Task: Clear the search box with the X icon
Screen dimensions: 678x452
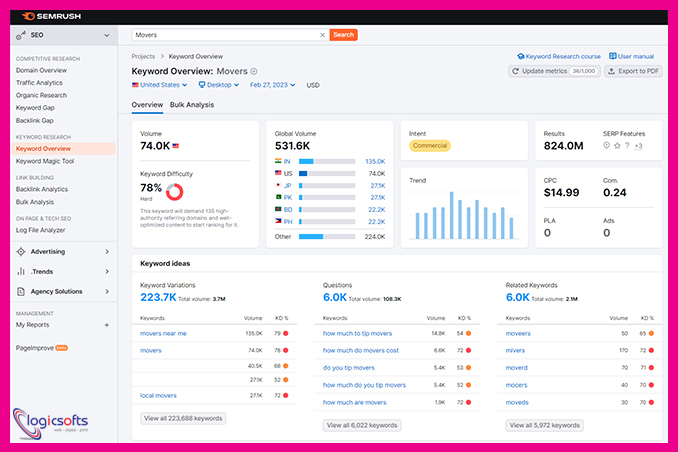Action: tap(322, 34)
